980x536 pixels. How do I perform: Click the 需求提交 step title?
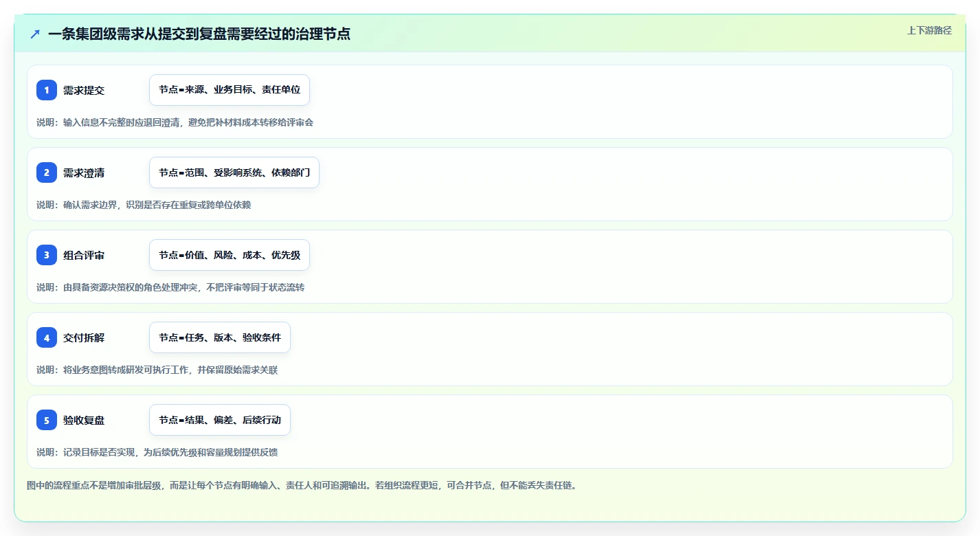[x=84, y=90]
